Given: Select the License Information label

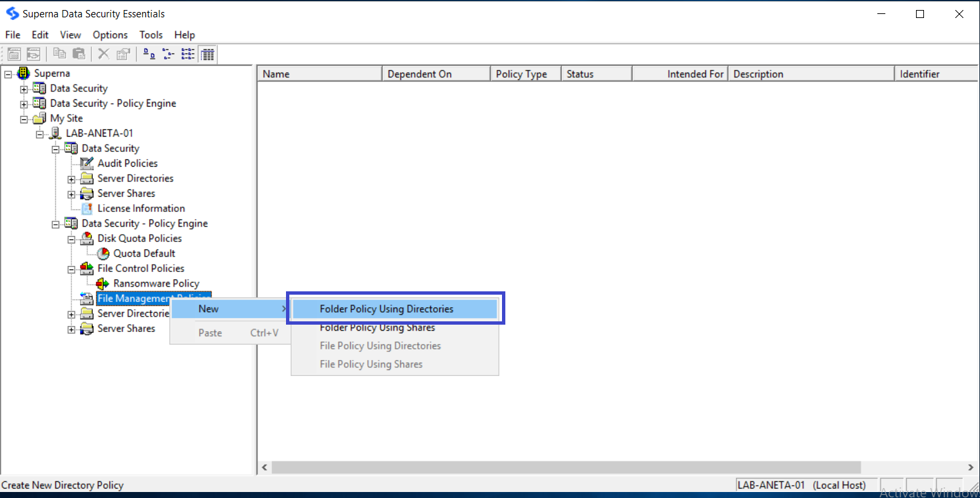Looking at the screenshot, I should 141,208.
